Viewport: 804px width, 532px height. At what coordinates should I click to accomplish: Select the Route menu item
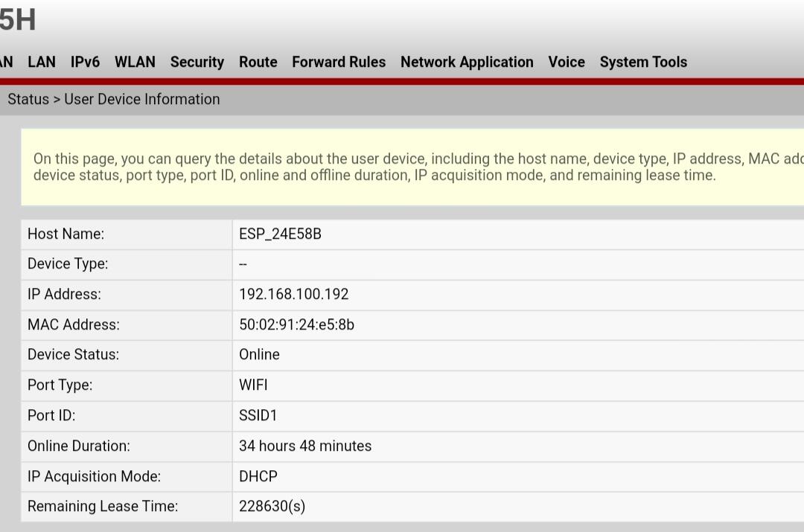258,63
